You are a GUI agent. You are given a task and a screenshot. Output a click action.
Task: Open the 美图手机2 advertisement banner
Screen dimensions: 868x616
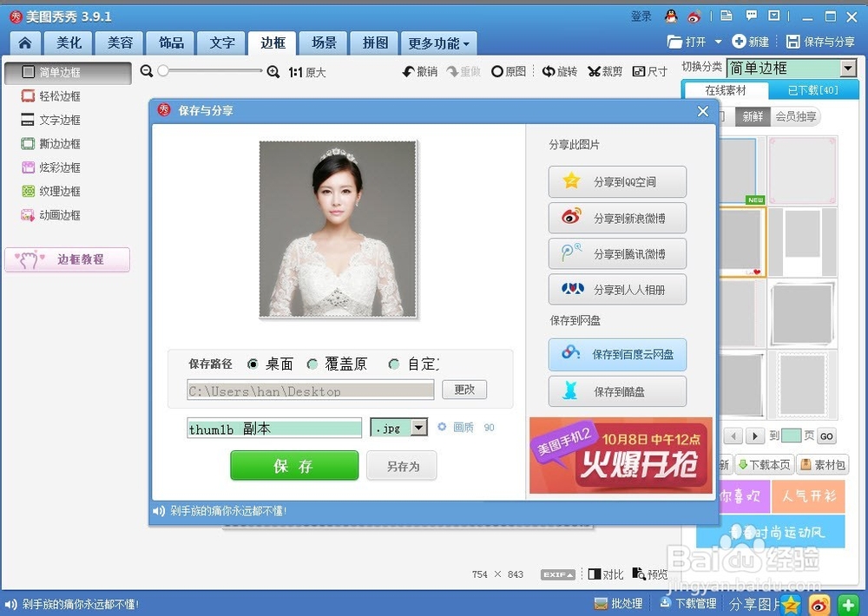[621, 455]
